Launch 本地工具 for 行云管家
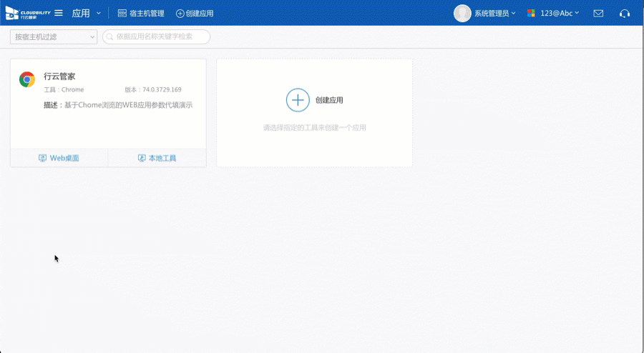This screenshot has height=353, width=644. (x=157, y=158)
